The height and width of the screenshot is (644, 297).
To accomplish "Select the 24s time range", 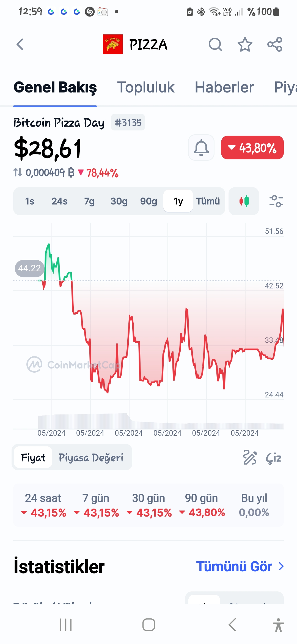I will (x=59, y=201).
